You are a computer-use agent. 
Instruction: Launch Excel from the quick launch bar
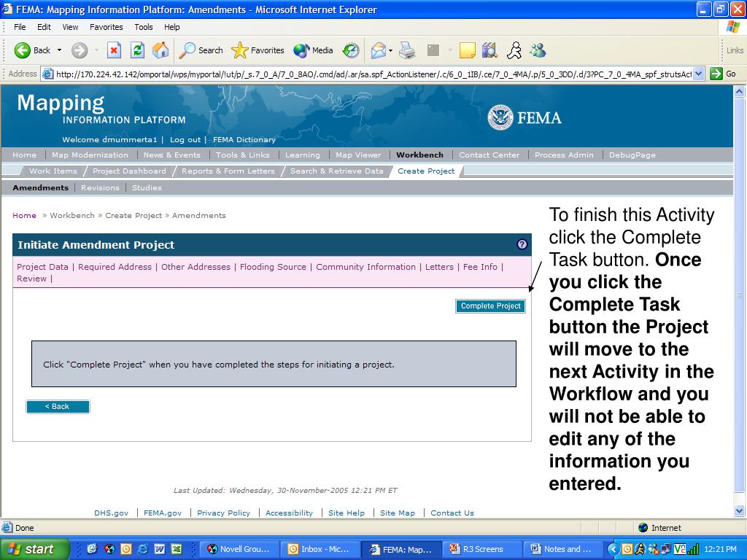click(x=177, y=549)
